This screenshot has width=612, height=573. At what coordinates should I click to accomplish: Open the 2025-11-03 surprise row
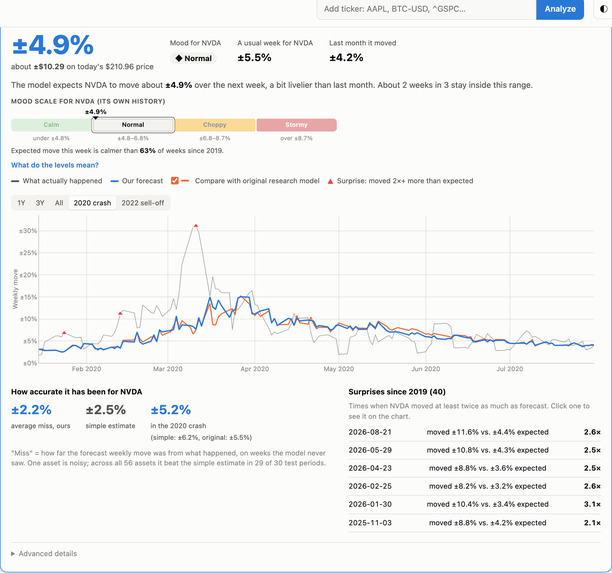[x=474, y=523]
